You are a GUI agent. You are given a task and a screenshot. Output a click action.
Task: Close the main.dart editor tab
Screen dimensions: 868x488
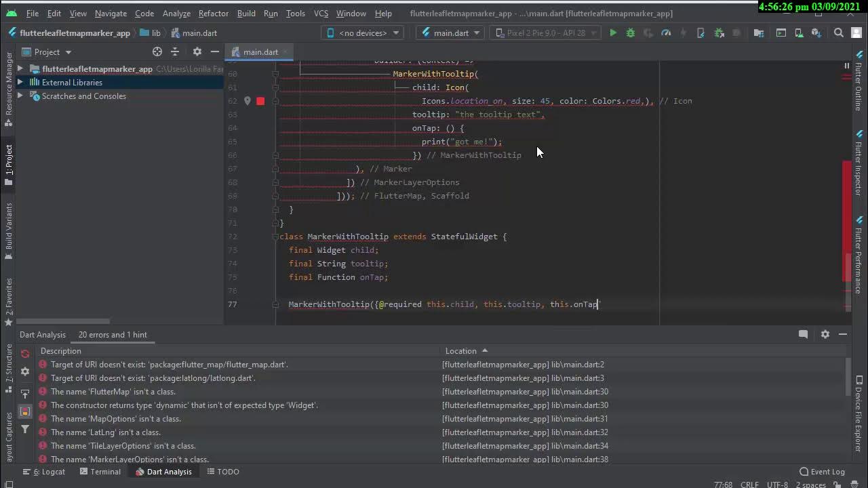coord(286,52)
